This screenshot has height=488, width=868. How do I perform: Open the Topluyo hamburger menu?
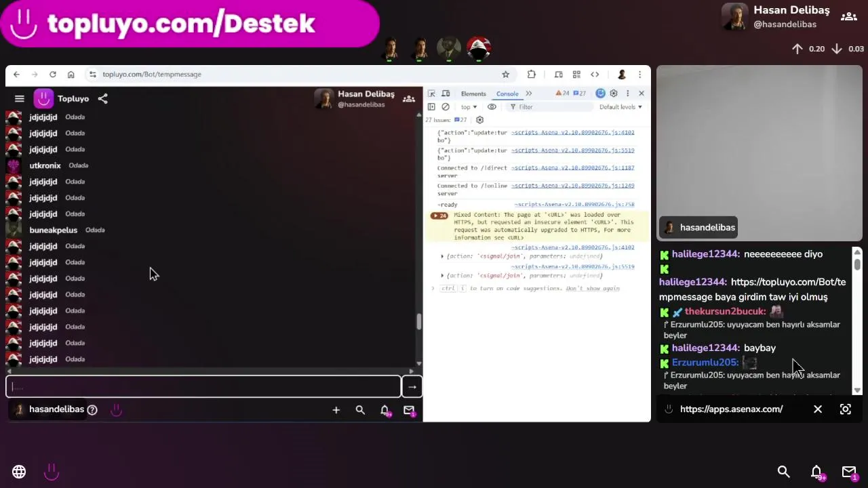(x=20, y=99)
